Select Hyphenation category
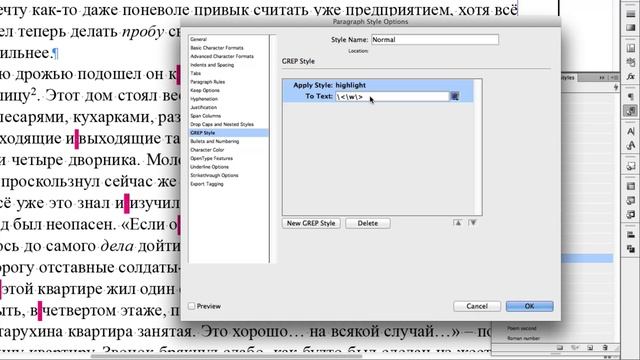 point(204,99)
